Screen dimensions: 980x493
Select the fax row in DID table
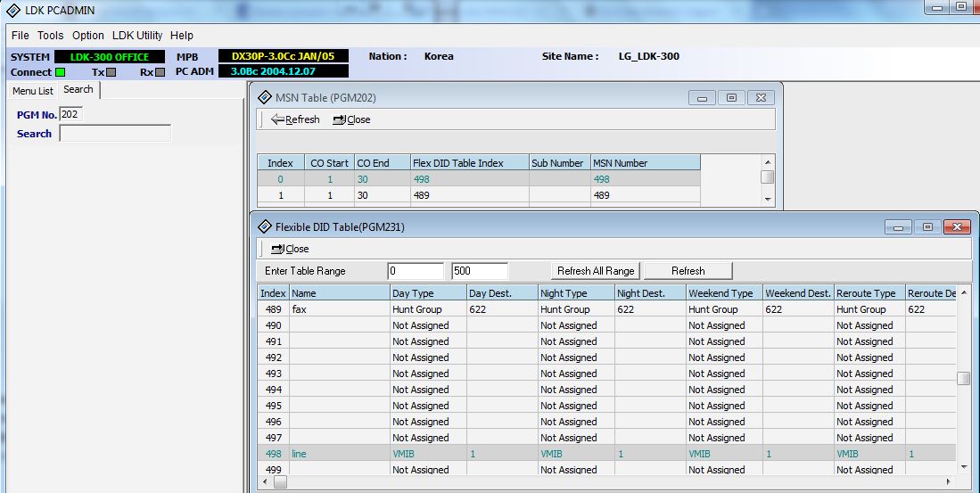339,309
